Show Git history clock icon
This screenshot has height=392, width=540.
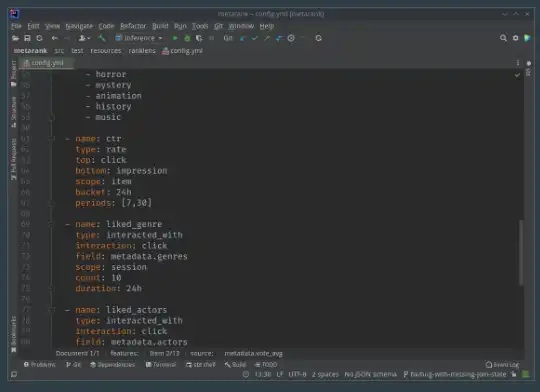pos(291,38)
